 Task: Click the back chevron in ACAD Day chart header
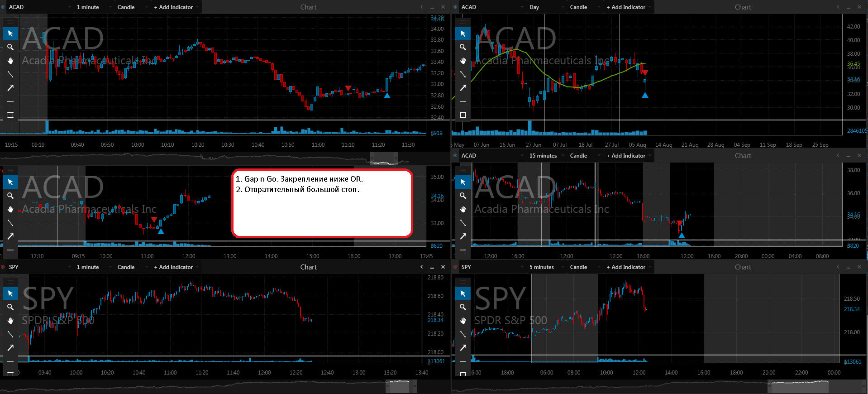coord(838,7)
